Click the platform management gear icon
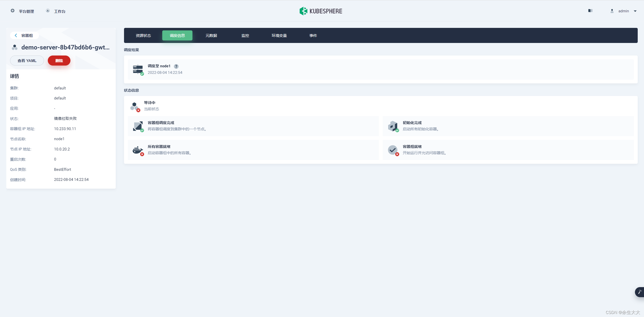This screenshot has height=317, width=644. [x=13, y=11]
